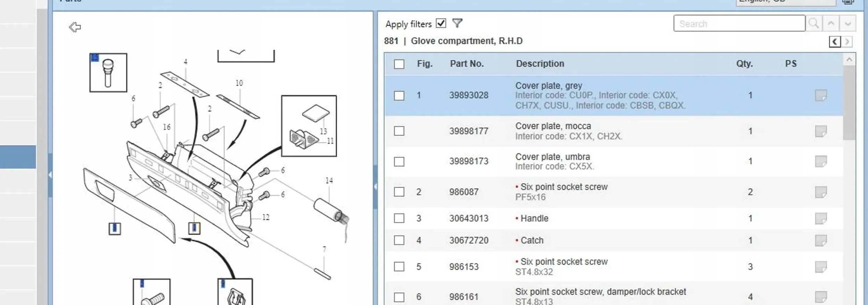Click callout number 3 in the diagram

click(131, 178)
